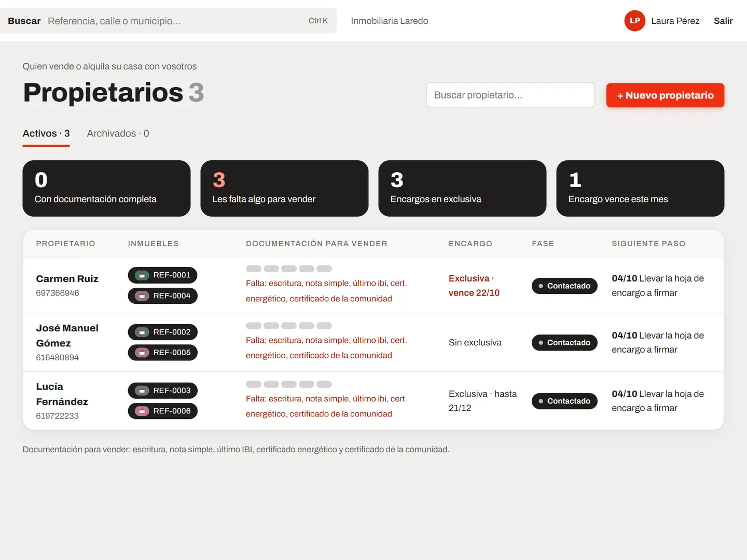Open property chip REF-0005
The width and height of the screenshot is (747, 560).
click(162, 353)
